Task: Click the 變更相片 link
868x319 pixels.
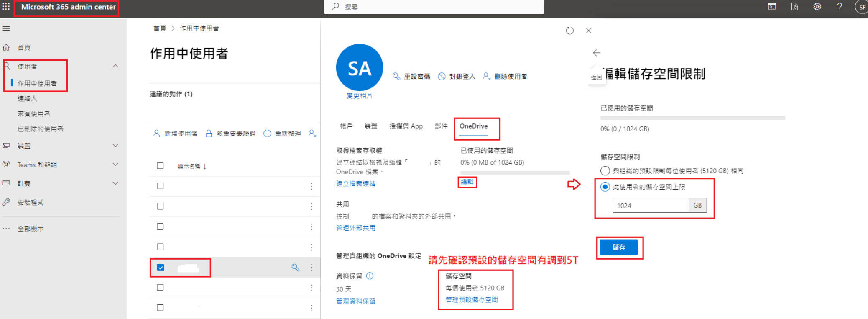Action: pyautogui.click(x=360, y=95)
